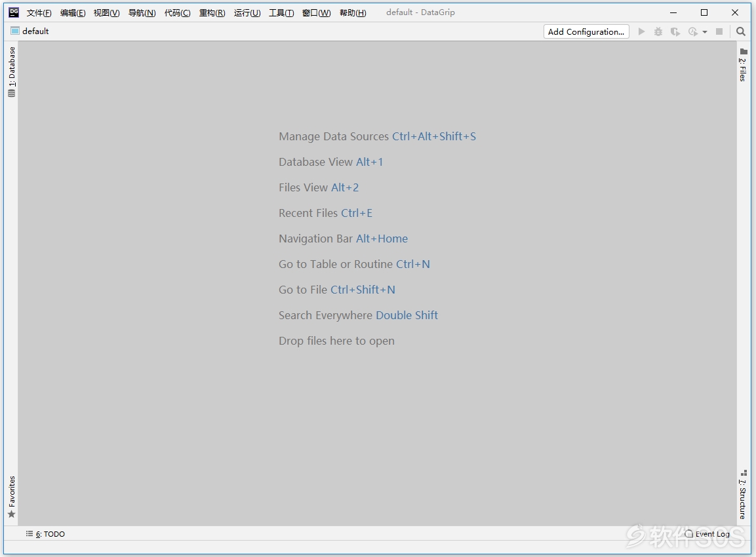Image resolution: width=756 pixels, height=557 pixels.
Task: Click the Drop files here to open text
Action: 336,341
